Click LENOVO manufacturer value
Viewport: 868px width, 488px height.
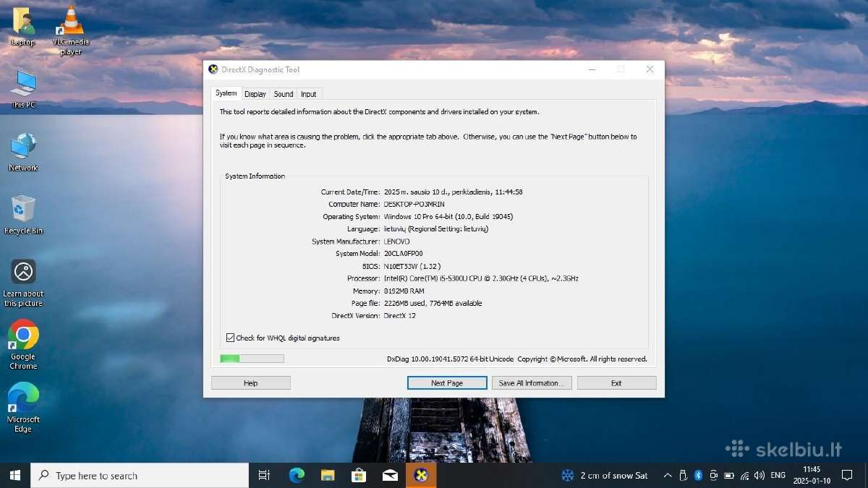pos(396,241)
